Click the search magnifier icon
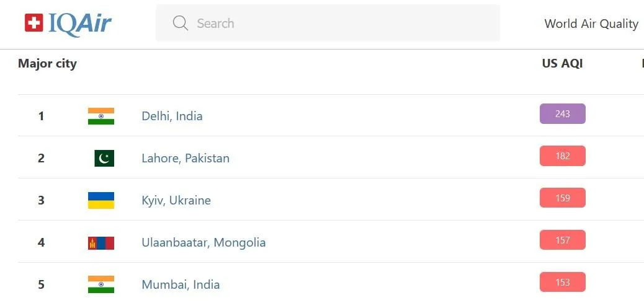The image size is (644, 303). (x=181, y=24)
